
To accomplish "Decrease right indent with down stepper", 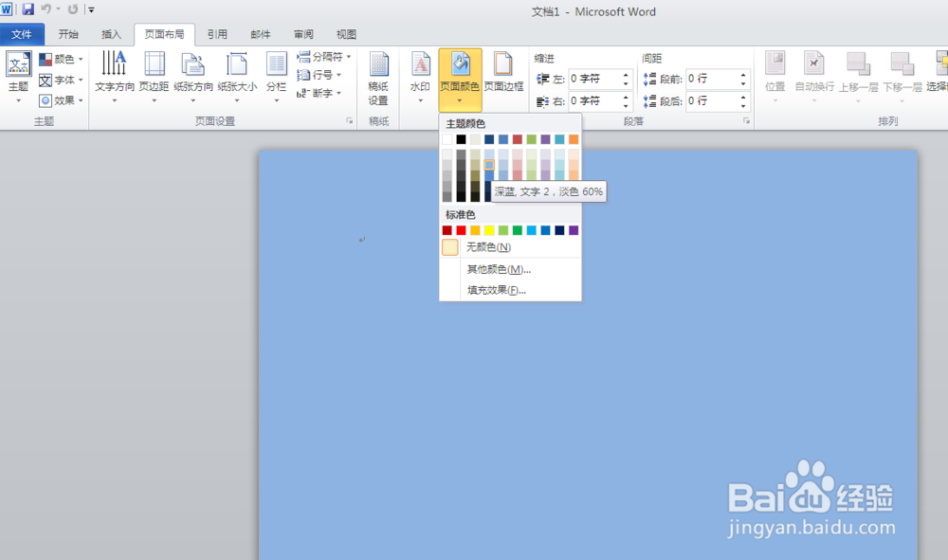I will 626,106.
